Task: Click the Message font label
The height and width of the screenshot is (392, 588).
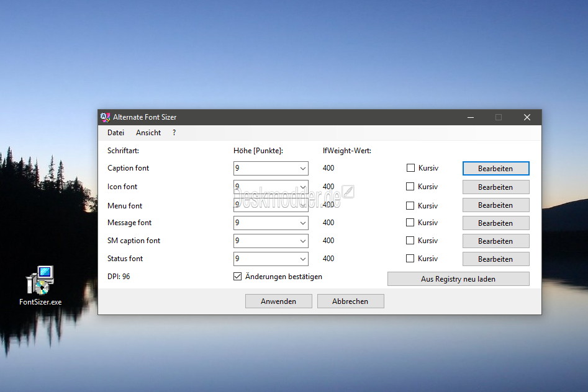Action: pos(129,223)
